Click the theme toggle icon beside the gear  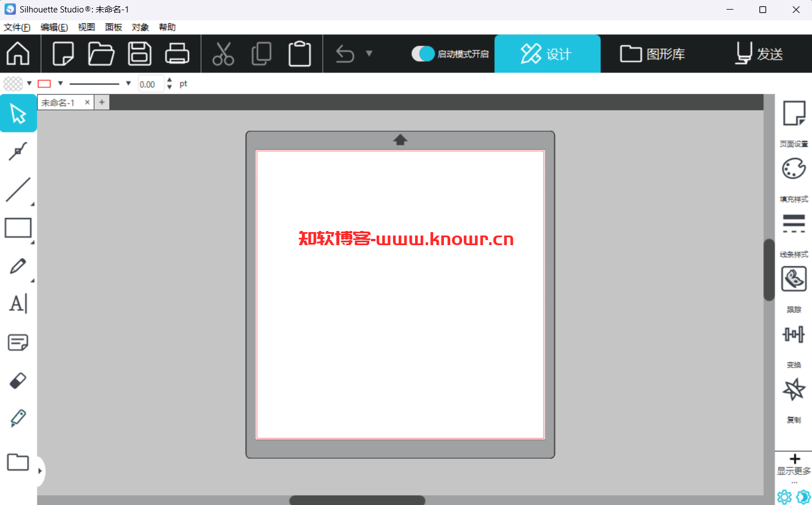(x=803, y=497)
